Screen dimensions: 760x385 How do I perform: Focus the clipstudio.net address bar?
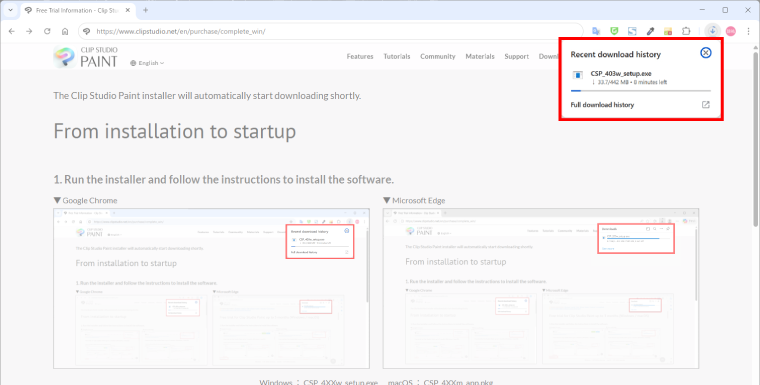click(x=331, y=31)
